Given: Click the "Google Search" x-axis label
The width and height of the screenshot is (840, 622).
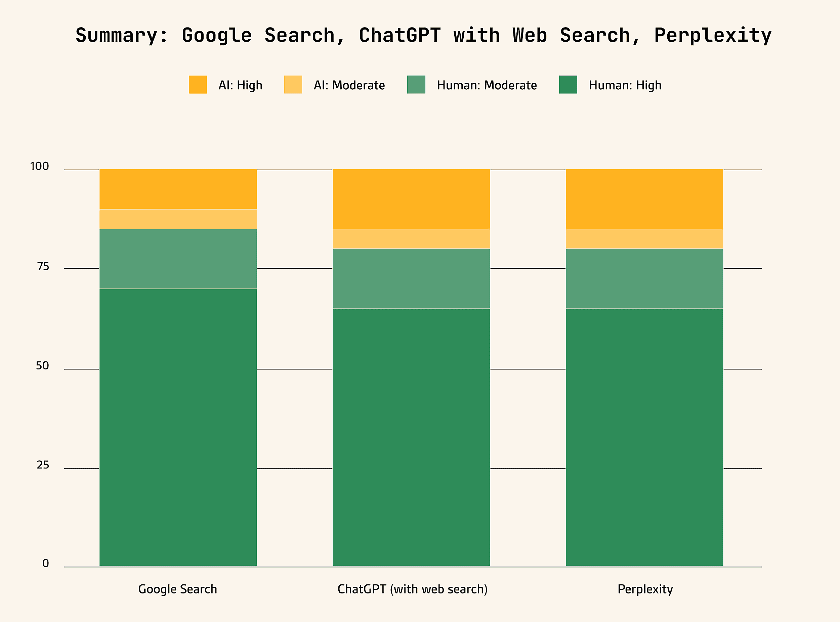Looking at the screenshot, I should point(177,589).
